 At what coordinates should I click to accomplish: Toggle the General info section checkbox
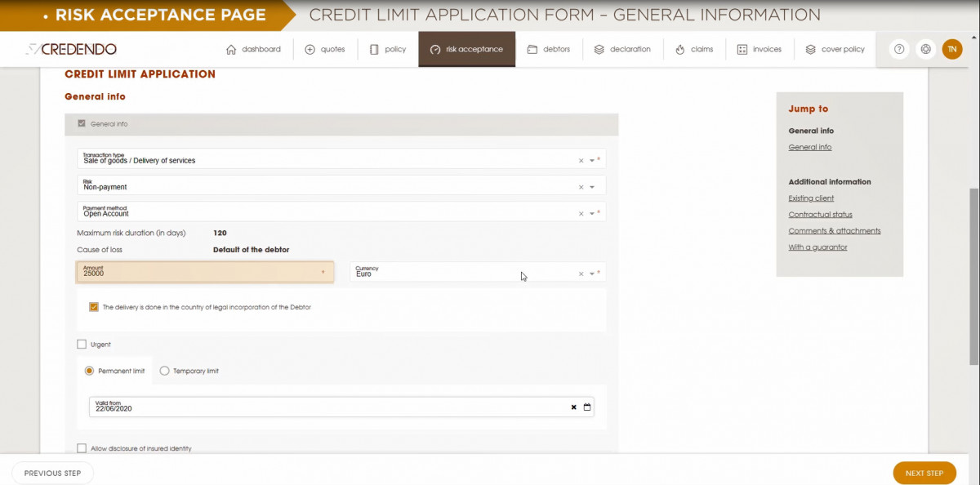point(81,124)
